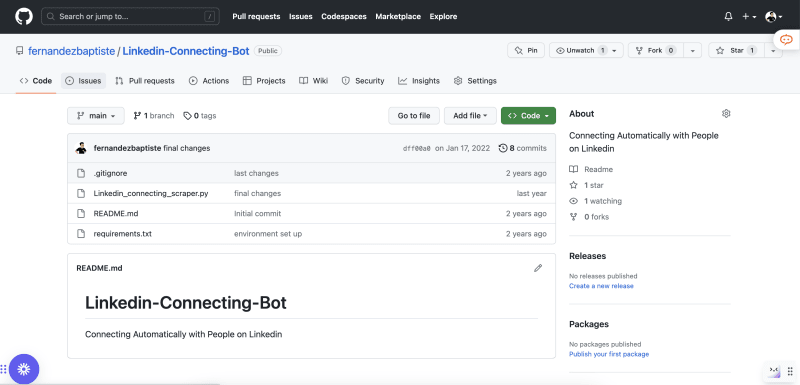The height and width of the screenshot is (385, 800).
Task: Switch to the Insights tab
Action: point(419,81)
